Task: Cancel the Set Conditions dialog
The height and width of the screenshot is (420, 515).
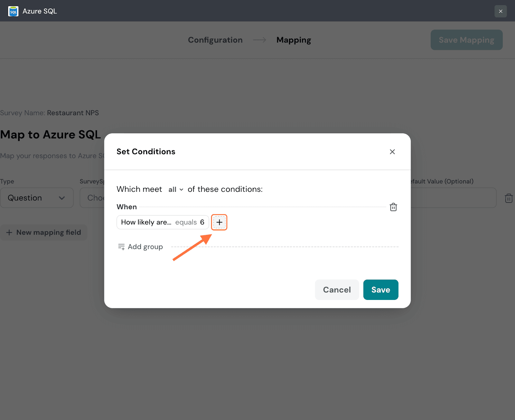Action: tap(337, 290)
